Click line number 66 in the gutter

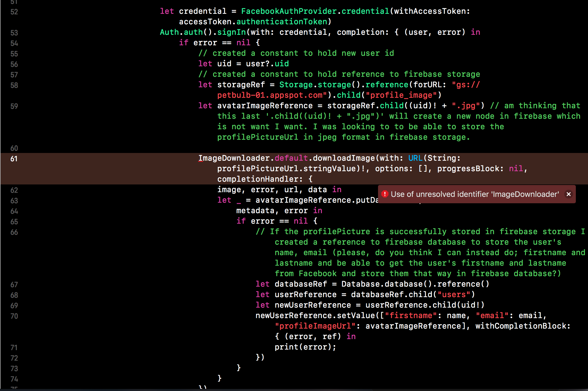coord(14,232)
